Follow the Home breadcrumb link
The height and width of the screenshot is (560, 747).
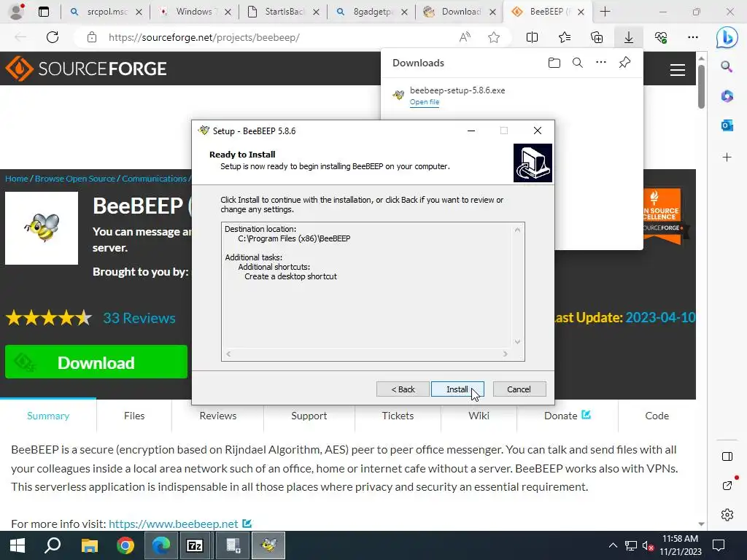[x=17, y=179]
